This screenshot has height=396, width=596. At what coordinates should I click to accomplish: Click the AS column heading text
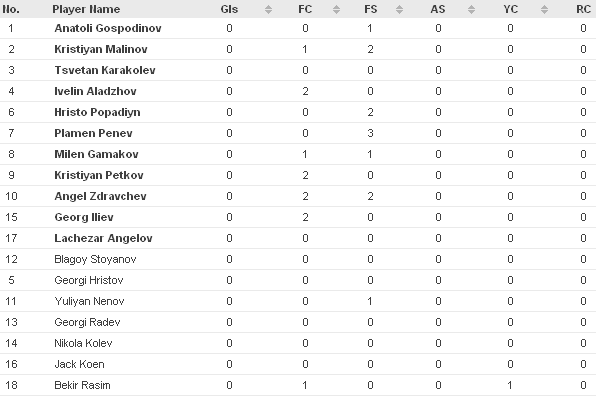click(438, 9)
